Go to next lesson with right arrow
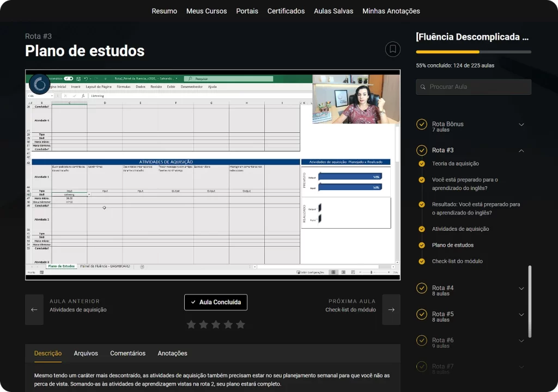The image size is (558, 392). tap(391, 309)
